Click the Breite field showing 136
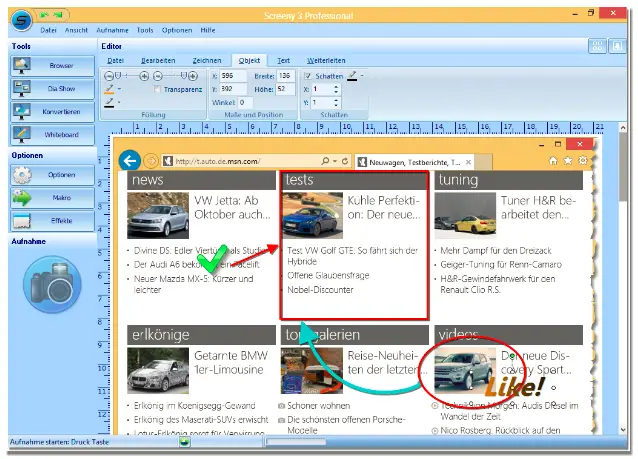The height and width of the screenshot is (459, 638). pyautogui.click(x=285, y=76)
